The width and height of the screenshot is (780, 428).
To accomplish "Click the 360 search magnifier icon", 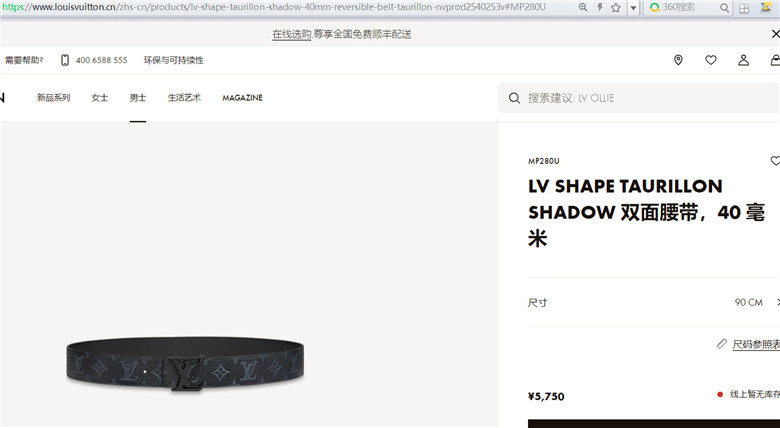I will 724,8.
